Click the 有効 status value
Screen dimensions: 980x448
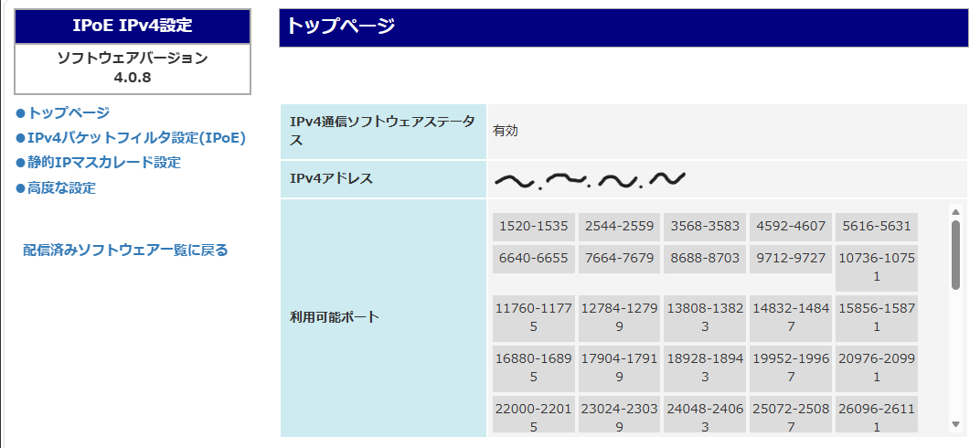(505, 132)
